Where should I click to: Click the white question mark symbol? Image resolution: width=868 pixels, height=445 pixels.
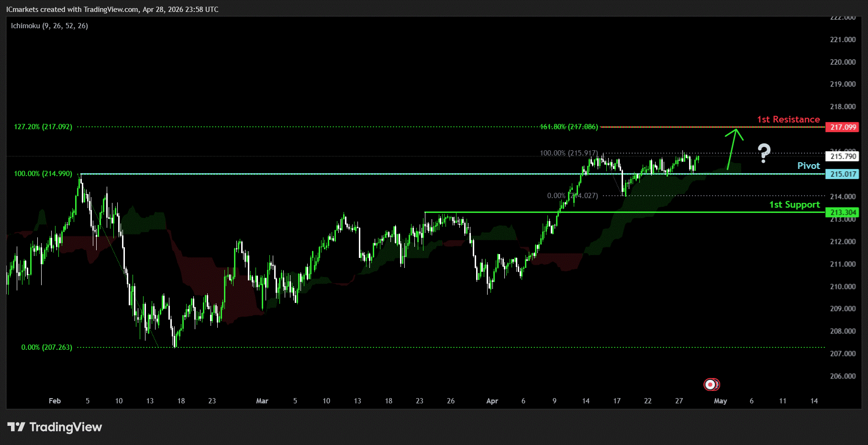[x=764, y=153]
